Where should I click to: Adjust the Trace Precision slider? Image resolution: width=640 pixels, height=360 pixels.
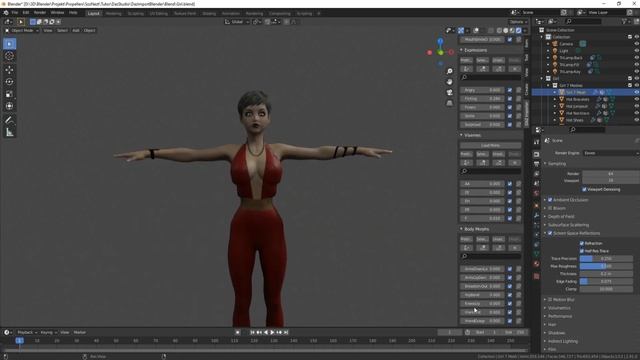coord(606,259)
